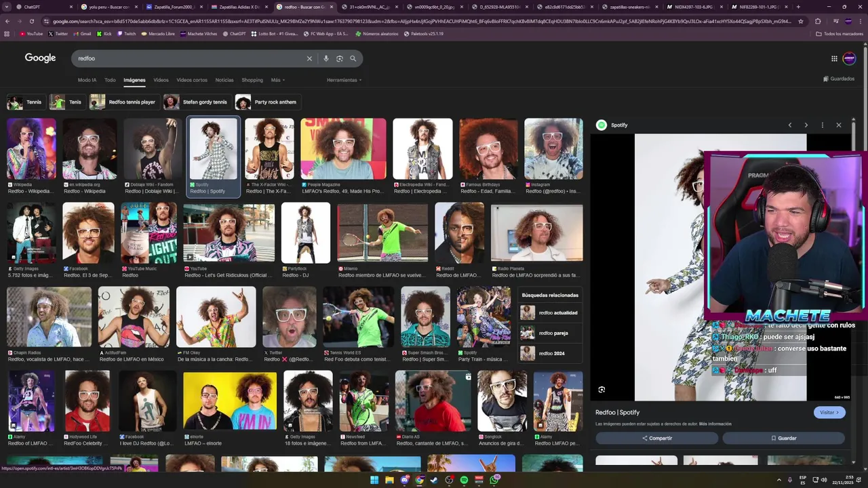Screen dimensions: 868x488
Task: Clear the search box with the X icon
Action: pyautogui.click(x=309, y=58)
